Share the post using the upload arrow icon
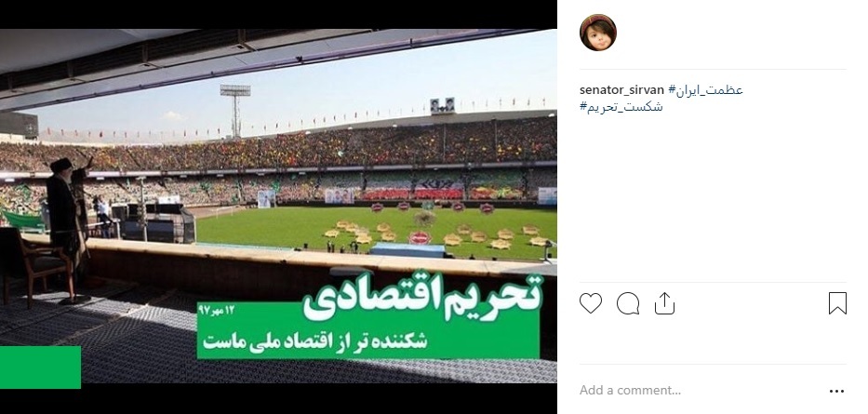Viewport: 868px width, 414px height. pos(664,303)
